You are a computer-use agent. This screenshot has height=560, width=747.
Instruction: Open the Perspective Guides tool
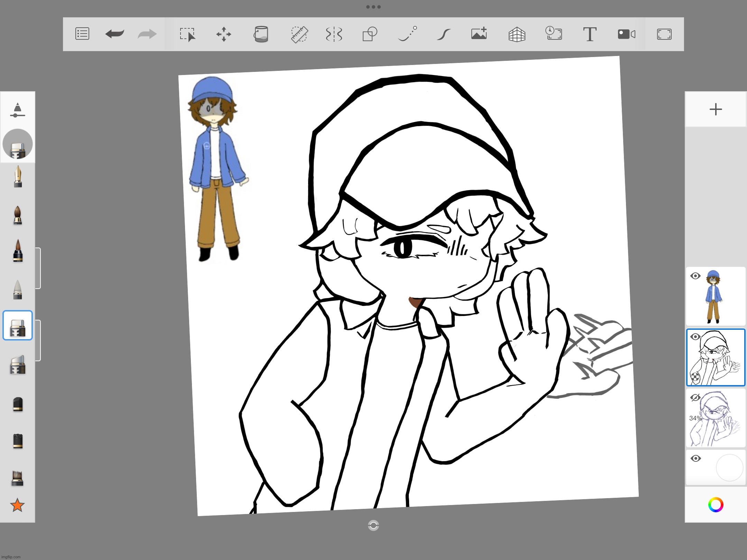coord(517,34)
